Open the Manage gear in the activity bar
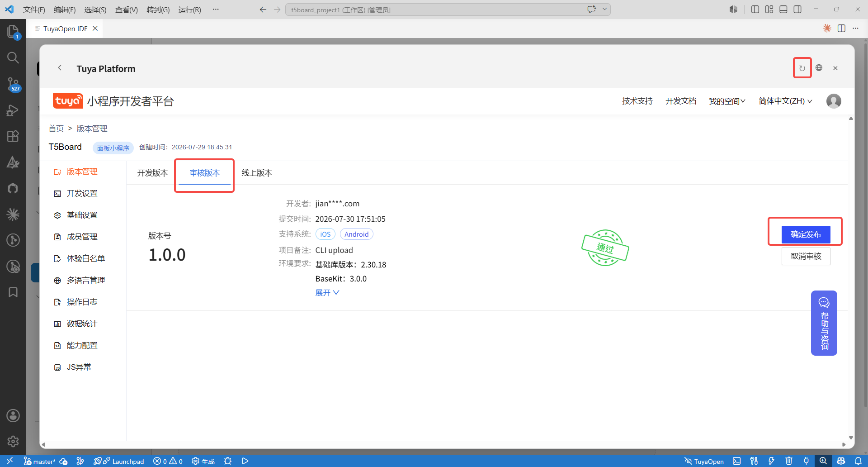Screen dimensions: 868x467 click(13, 441)
